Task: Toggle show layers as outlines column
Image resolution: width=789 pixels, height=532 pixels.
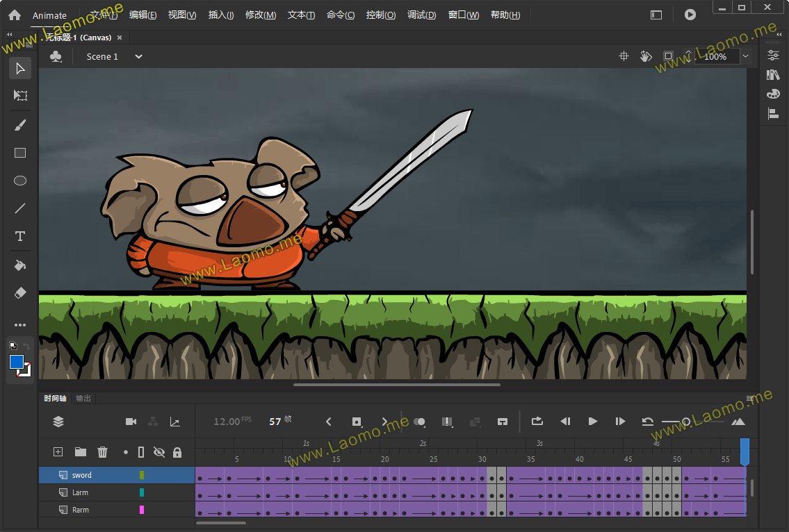Action: 141,452
